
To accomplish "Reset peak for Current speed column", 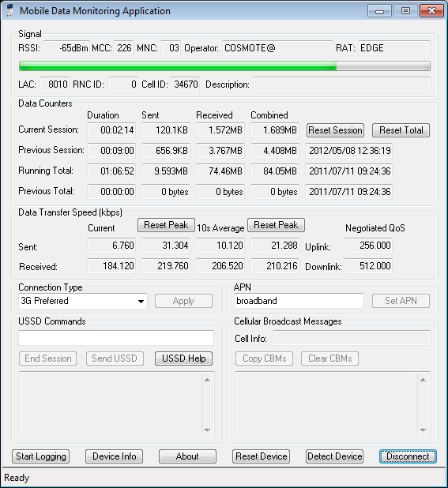I will pyautogui.click(x=166, y=225).
